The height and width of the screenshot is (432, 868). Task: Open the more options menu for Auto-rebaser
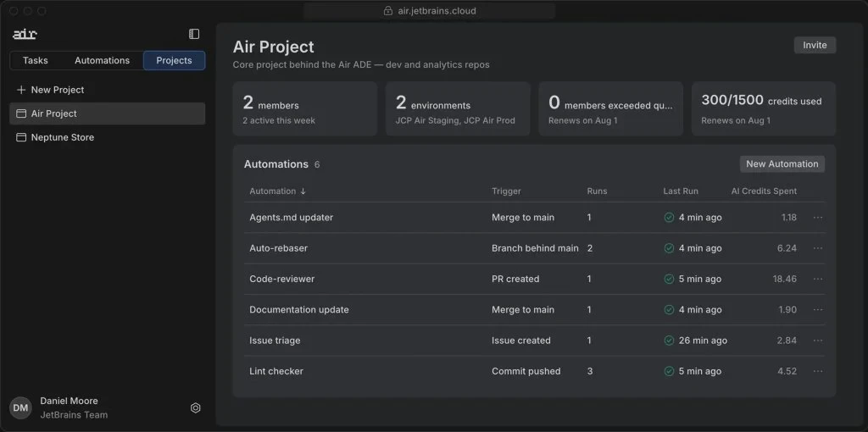[x=818, y=248]
